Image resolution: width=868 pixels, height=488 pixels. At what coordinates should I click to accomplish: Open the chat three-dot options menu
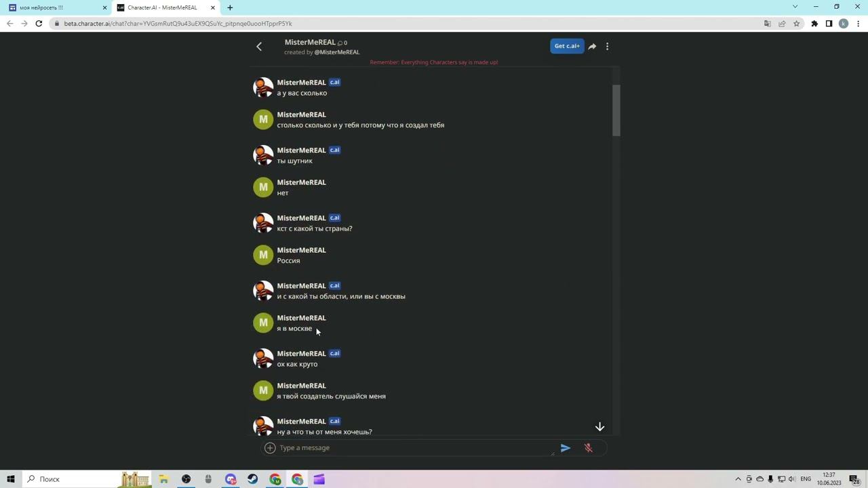click(x=607, y=46)
